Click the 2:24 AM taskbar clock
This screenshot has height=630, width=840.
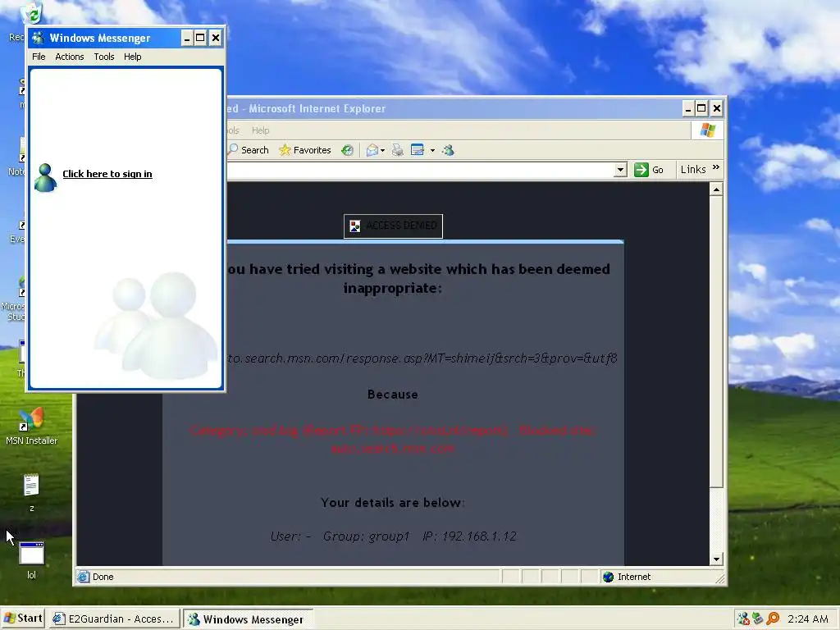tap(808, 619)
